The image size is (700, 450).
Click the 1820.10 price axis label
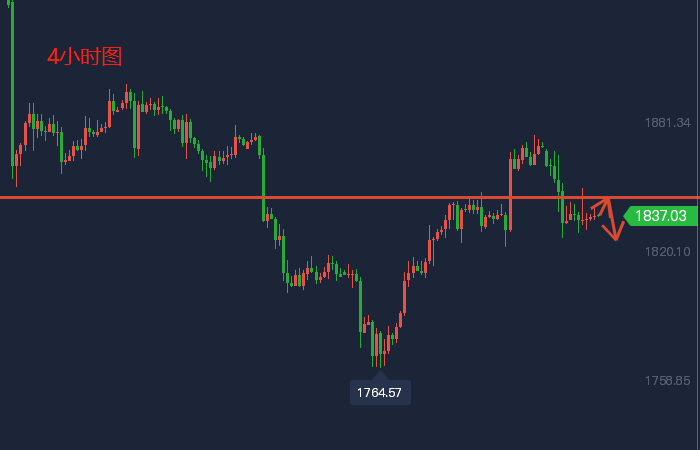668,251
